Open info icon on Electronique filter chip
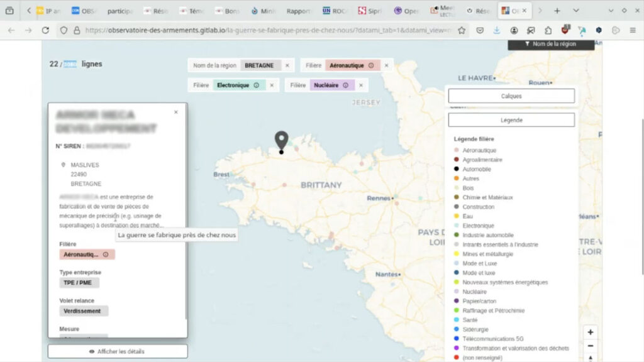644x362 pixels. [x=257, y=85]
